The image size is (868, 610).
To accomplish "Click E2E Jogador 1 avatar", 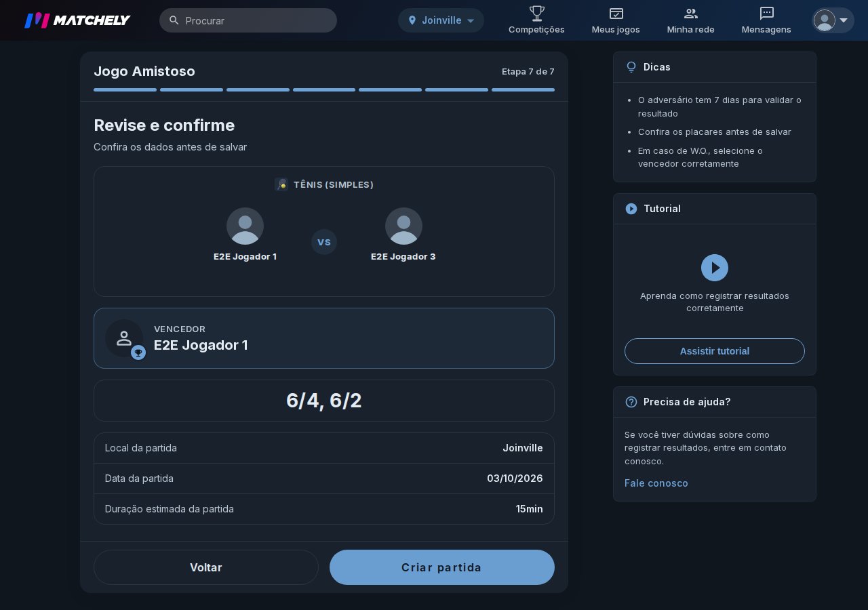I will click(x=245, y=226).
